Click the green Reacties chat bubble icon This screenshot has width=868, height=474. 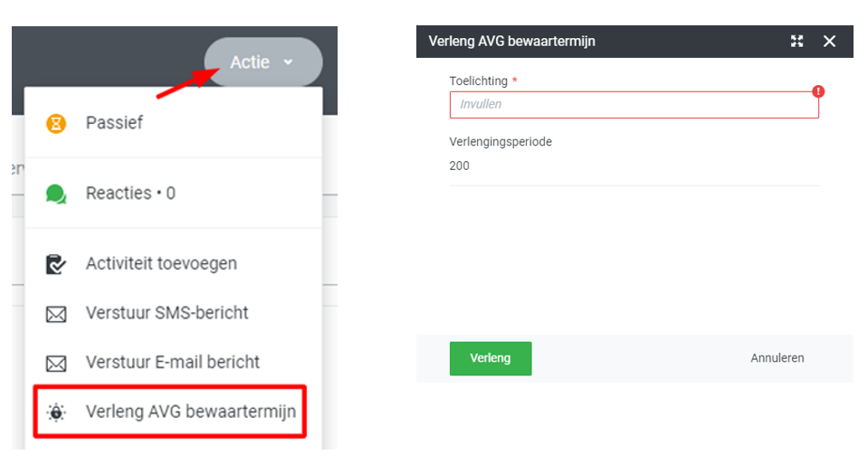click(56, 194)
